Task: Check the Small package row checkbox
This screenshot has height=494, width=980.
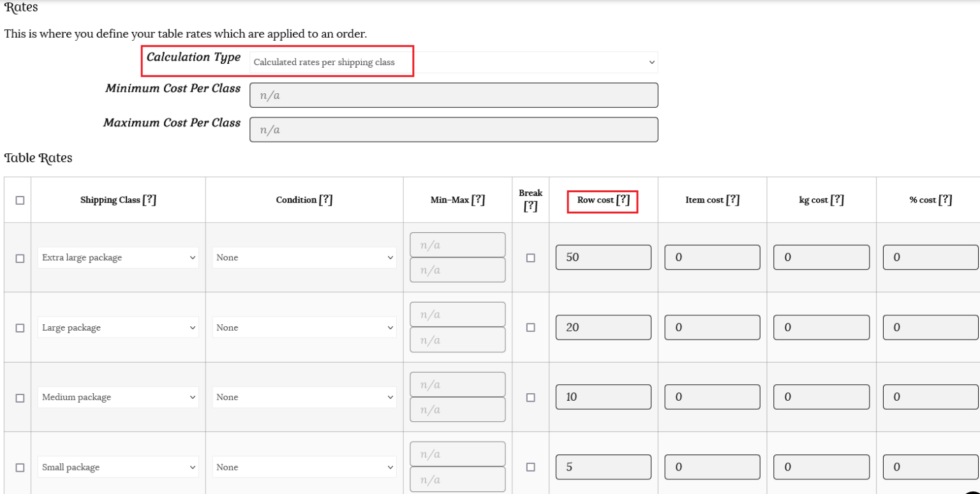Action: coord(20,467)
